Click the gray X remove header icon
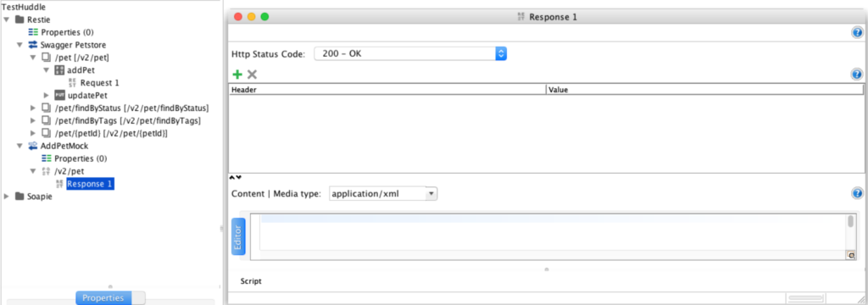The width and height of the screenshot is (868, 305). pos(252,75)
